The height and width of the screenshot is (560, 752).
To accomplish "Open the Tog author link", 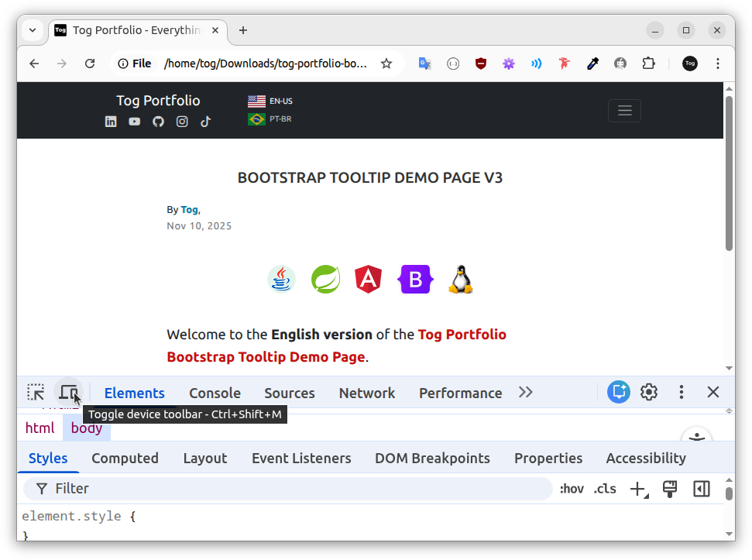I will pyautogui.click(x=189, y=210).
